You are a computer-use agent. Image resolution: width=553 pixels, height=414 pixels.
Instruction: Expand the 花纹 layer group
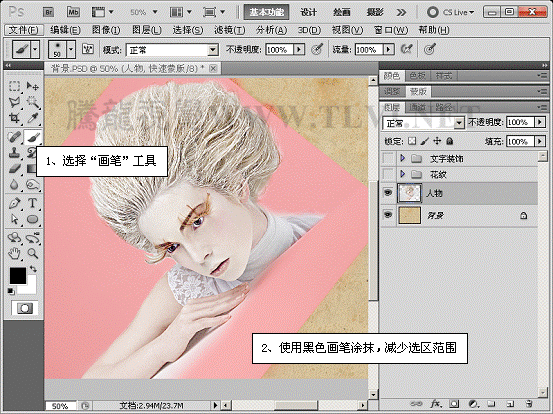click(x=402, y=173)
